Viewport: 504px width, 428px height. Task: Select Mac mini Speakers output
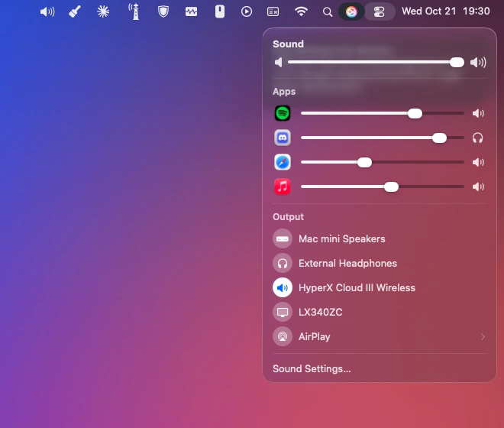pos(380,238)
